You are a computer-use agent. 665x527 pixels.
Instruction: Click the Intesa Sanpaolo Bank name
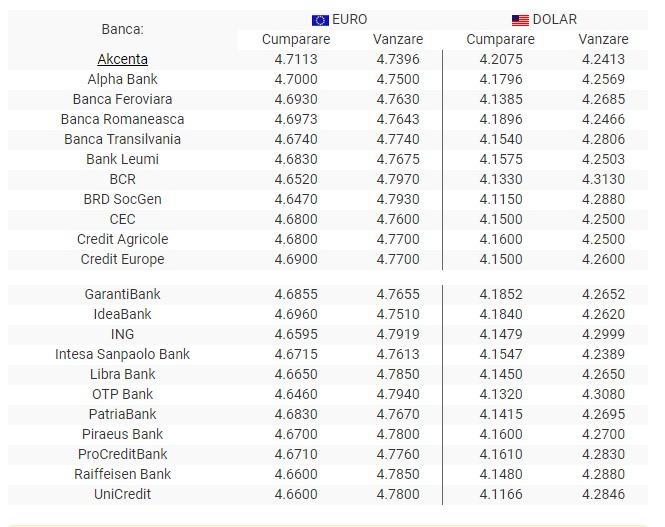123,354
